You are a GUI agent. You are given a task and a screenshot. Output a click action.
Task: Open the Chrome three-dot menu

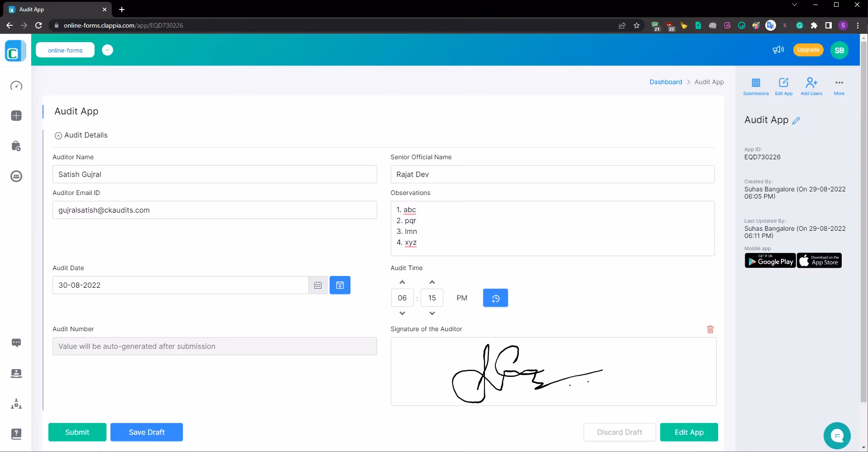[858, 25]
